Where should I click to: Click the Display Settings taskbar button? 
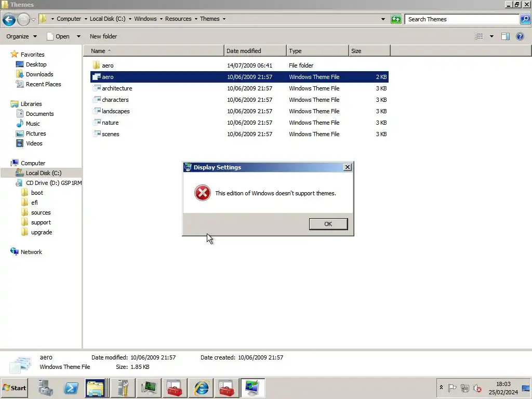[252, 388]
